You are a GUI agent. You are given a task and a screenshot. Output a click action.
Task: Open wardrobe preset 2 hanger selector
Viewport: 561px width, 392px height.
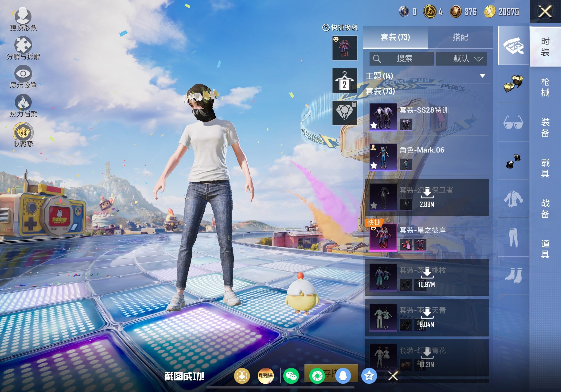click(x=344, y=80)
